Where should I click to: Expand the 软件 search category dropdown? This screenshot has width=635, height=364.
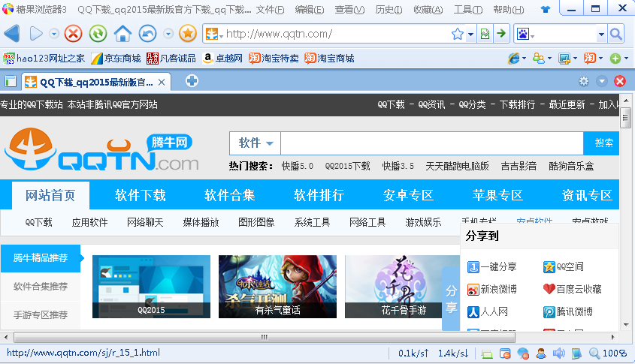(x=256, y=143)
